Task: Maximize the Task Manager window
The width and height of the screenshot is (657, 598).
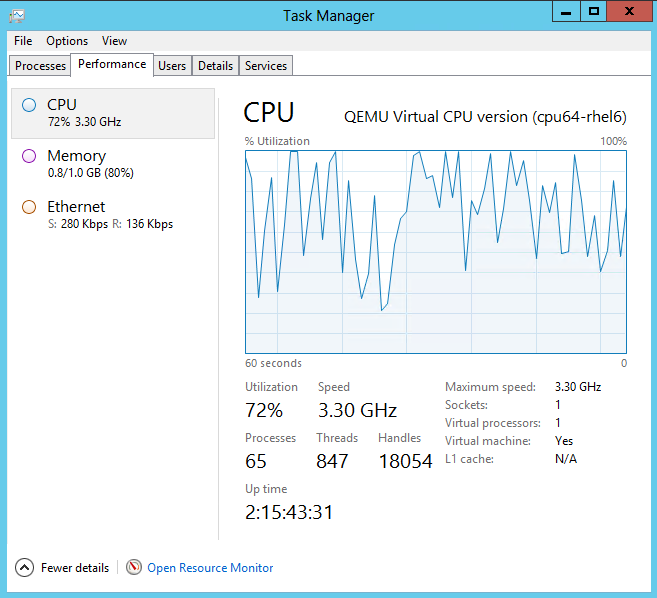Action: (x=594, y=11)
